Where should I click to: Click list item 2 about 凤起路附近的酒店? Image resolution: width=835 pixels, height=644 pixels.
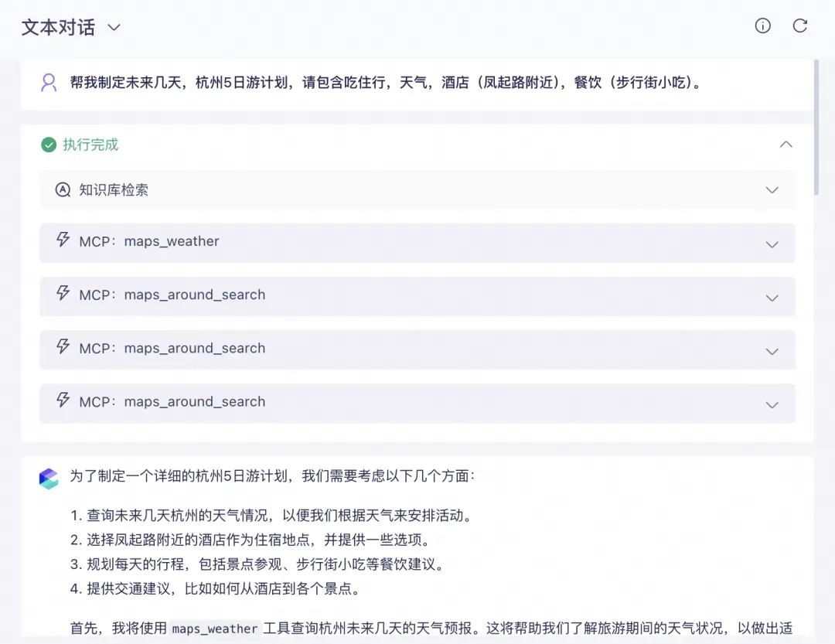pos(250,540)
